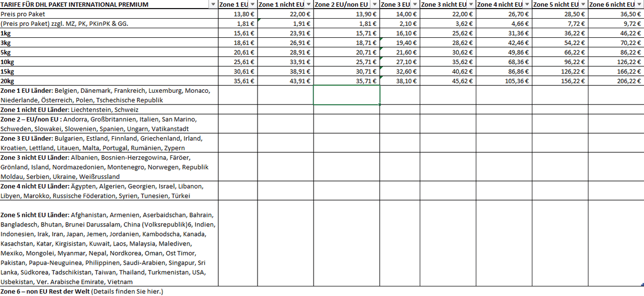Select 'Zone 3 EU Länder: Bulgarien, Estland' cell
Screen dimensions: 644x296
point(109,143)
